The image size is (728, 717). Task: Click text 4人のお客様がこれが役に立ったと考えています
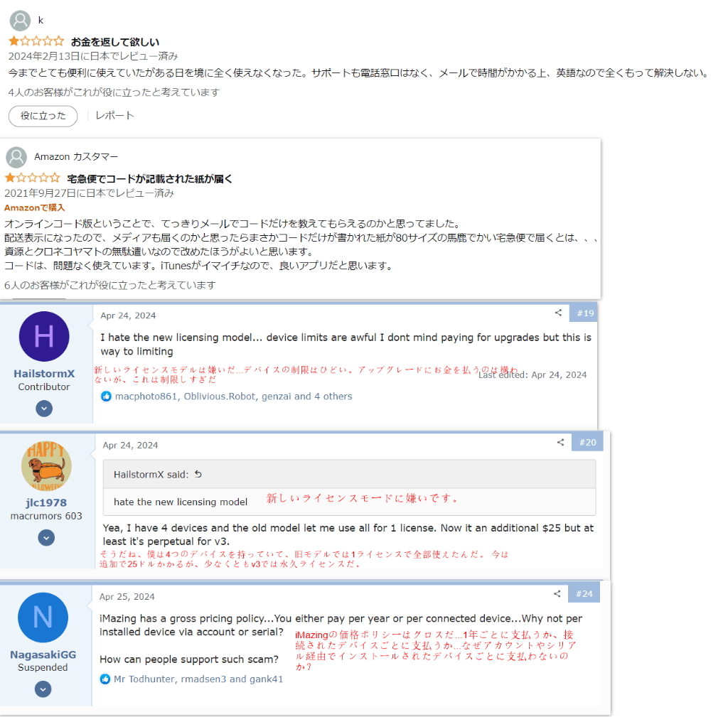[114, 92]
